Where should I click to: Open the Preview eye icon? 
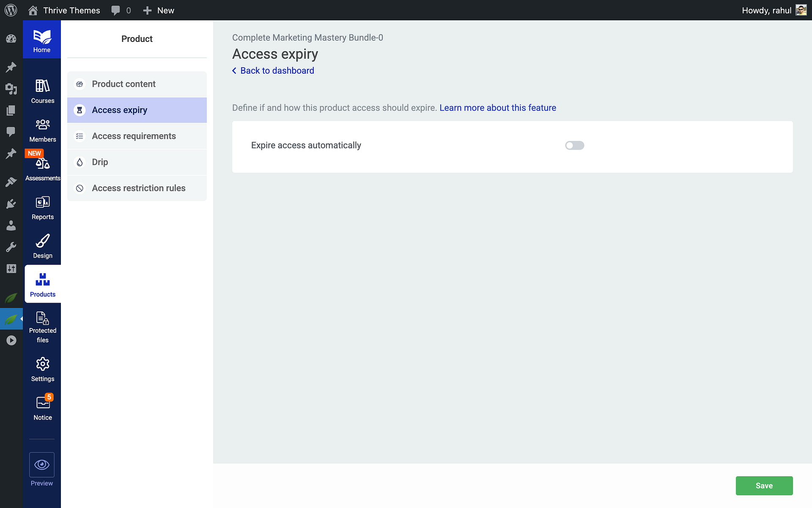(x=41, y=464)
